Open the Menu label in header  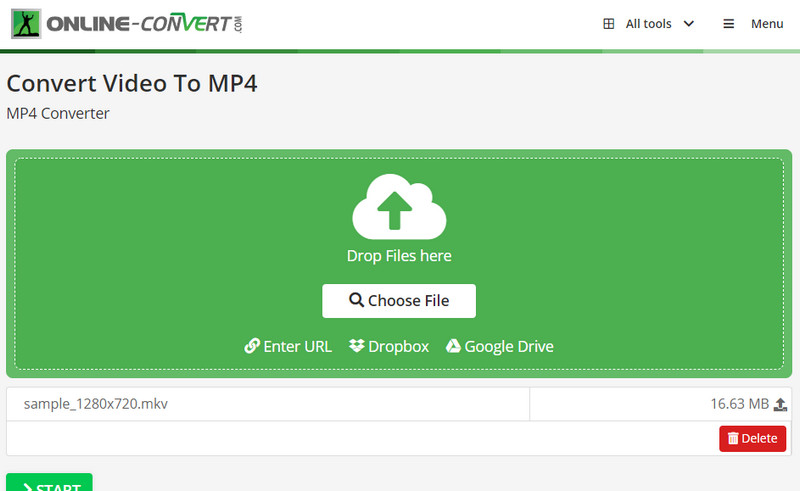click(x=767, y=24)
